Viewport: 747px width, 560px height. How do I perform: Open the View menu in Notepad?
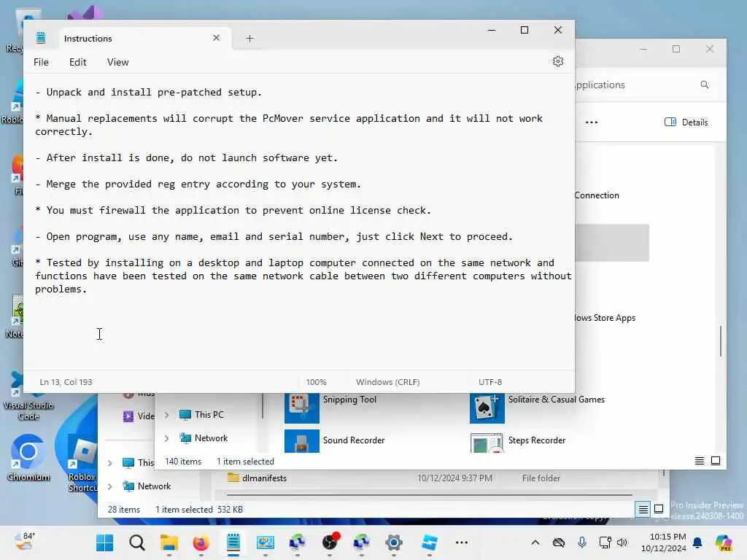tap(117, 62)
